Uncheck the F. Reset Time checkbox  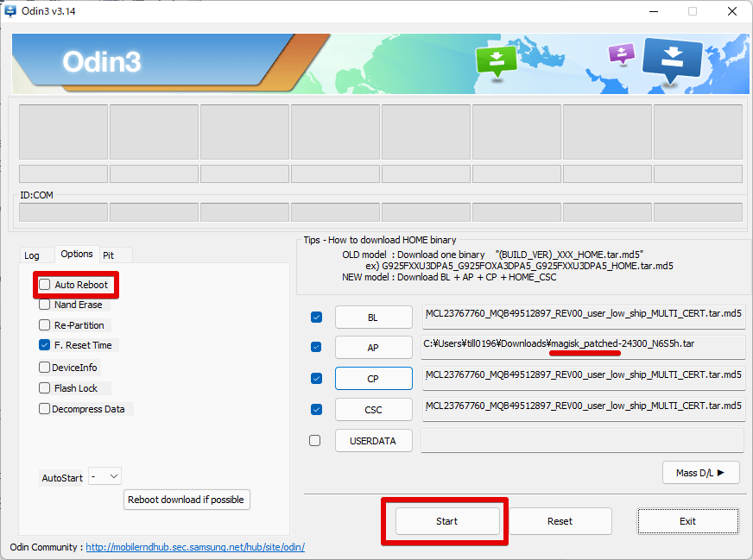(45, 345)
